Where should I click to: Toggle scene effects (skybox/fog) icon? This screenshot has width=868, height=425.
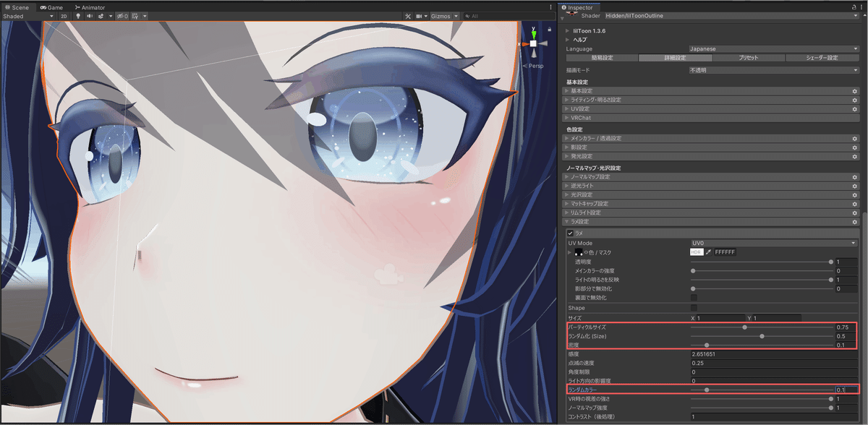coord(101,16)
